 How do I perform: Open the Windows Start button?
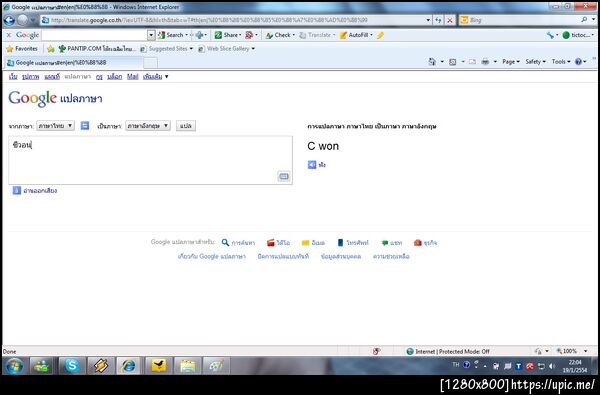coord(15,366)
